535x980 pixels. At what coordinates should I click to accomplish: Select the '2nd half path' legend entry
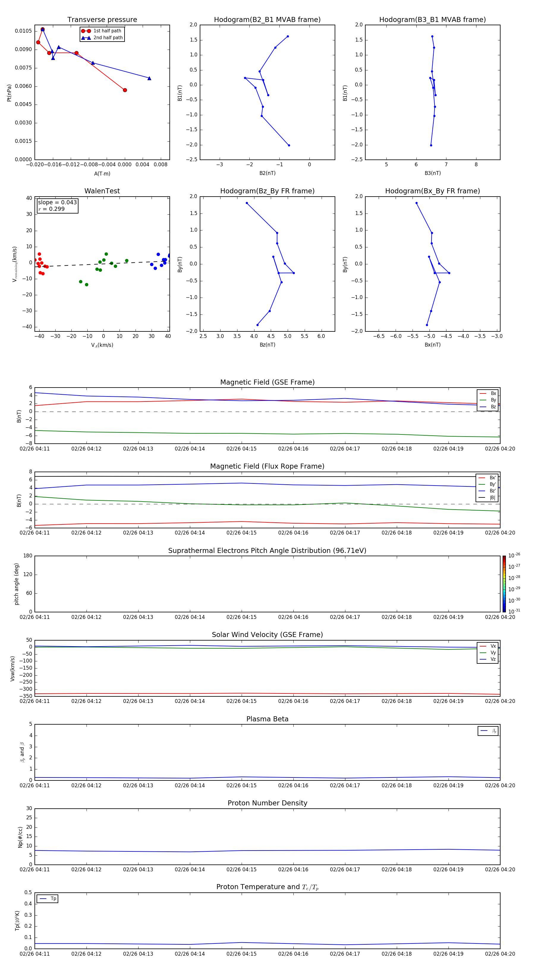click(x=102, y=38)
